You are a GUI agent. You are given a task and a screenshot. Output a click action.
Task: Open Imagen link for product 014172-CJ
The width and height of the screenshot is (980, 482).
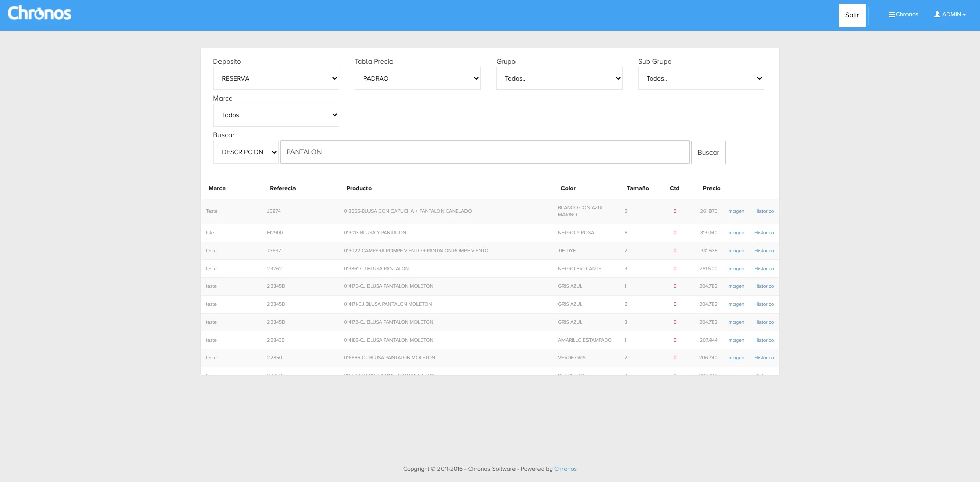[x=736, y=322]
